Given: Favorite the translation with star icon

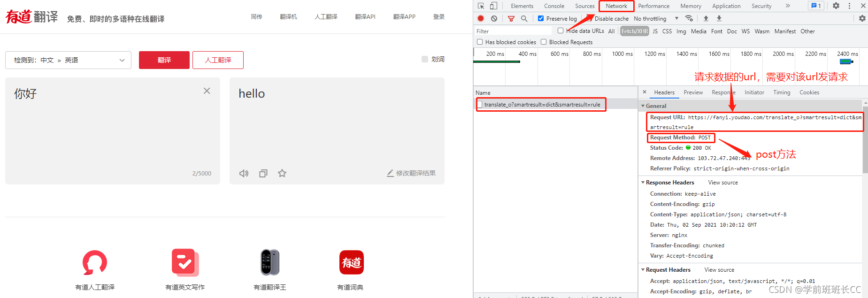Looking at the screenshot, I should coord(282,173).
